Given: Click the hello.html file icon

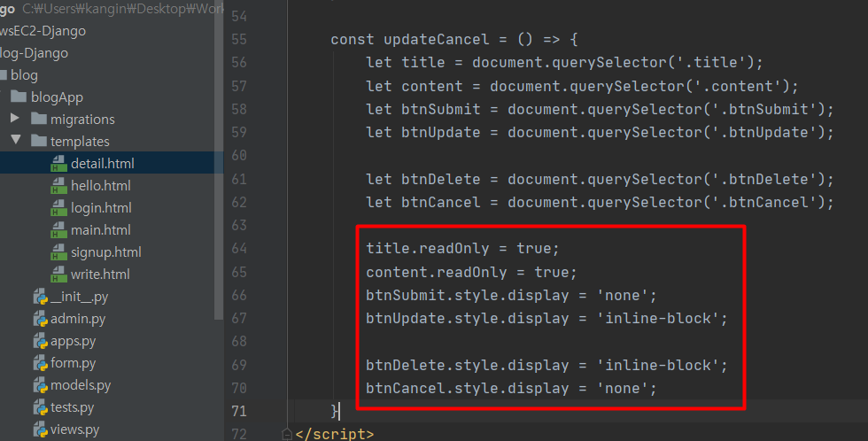Looking at the screenshot, I should tap(58, 185).
